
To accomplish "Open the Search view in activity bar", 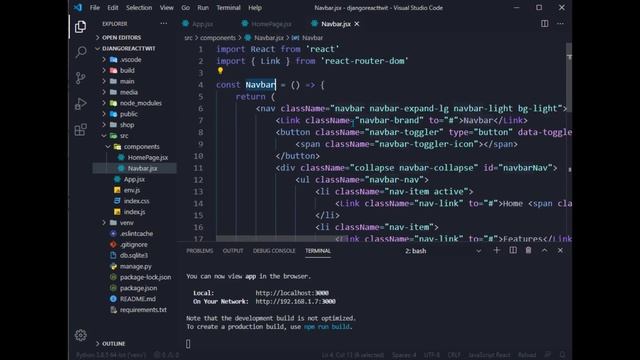I will [x=81, y=52].
